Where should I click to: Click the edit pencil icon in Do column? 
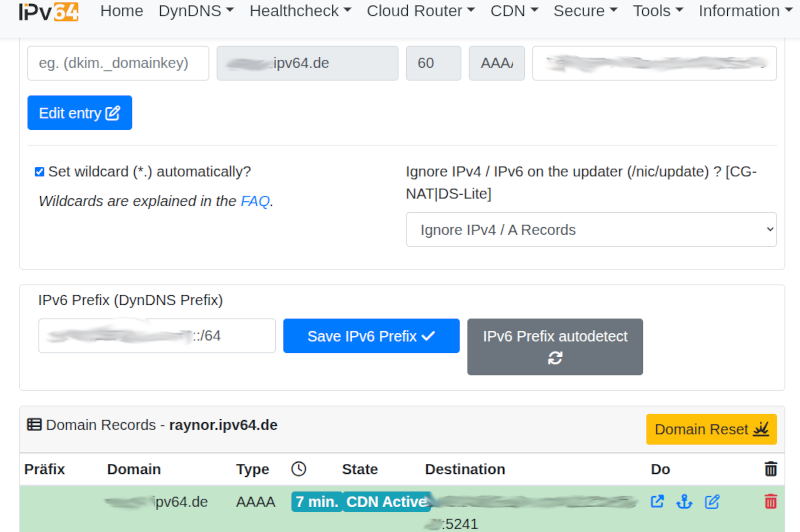click(x=712, y=502)
